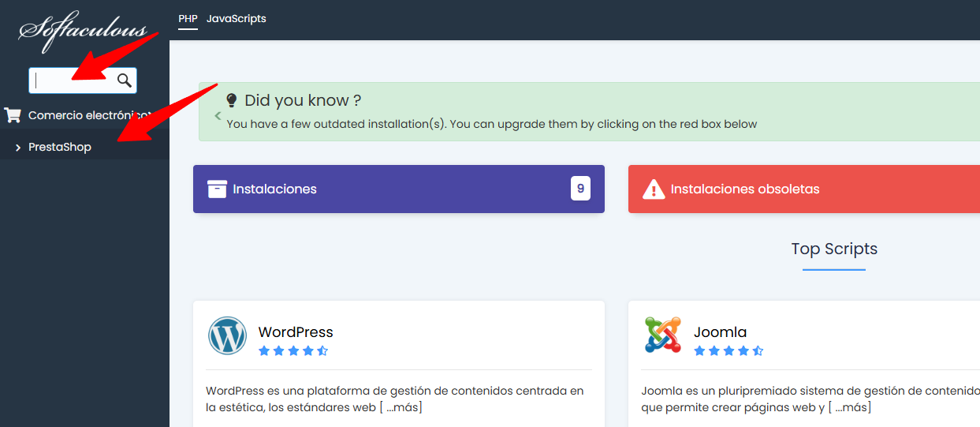Click the lightbulb icon beside Did you know
Screen dimensions: 980x427
pos(232,100)
